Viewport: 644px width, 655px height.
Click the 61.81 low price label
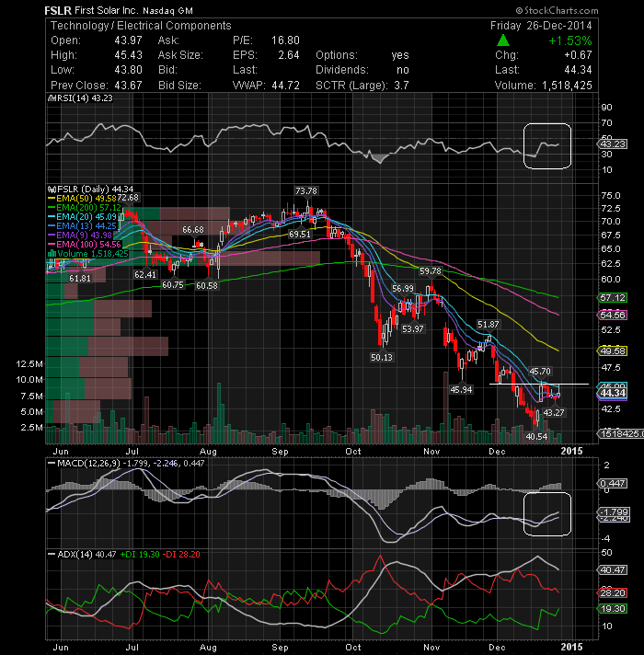(x=80, y=278)
